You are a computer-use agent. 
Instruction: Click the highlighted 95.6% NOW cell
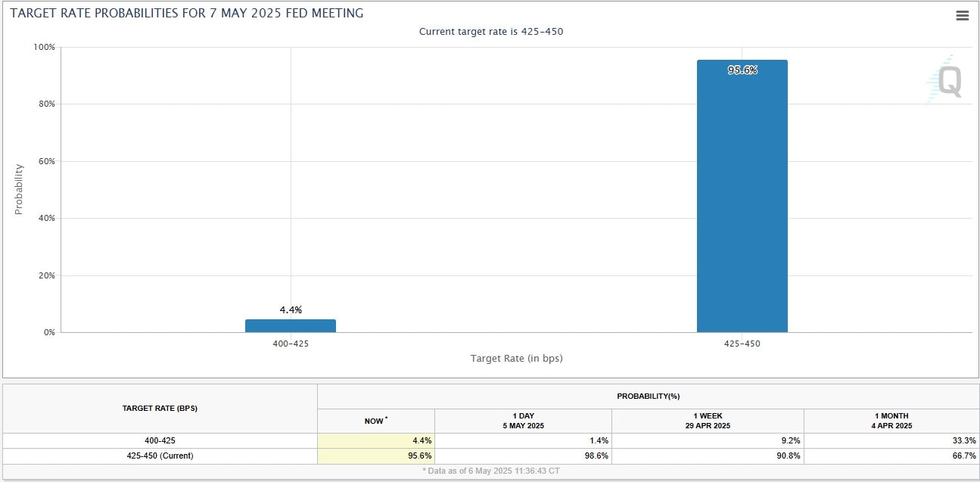click(x=375, y=456)
